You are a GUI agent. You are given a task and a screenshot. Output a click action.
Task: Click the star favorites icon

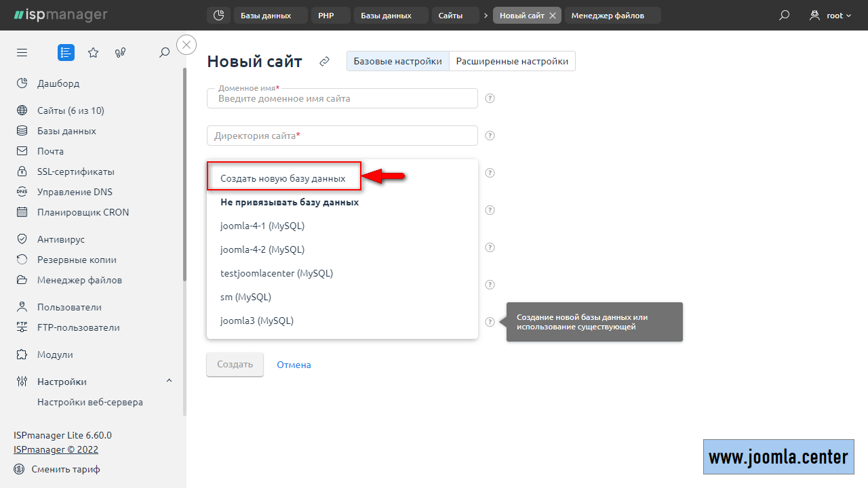[94, 53]
